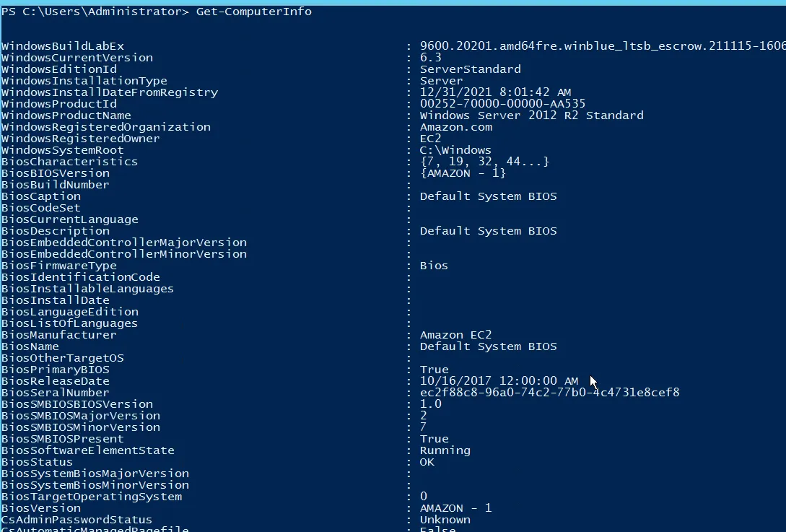This screenshot has width=786, height=532.
Task: Click the WindowsRegisteredOwner EC2 value
Action: tap(430, 139)
